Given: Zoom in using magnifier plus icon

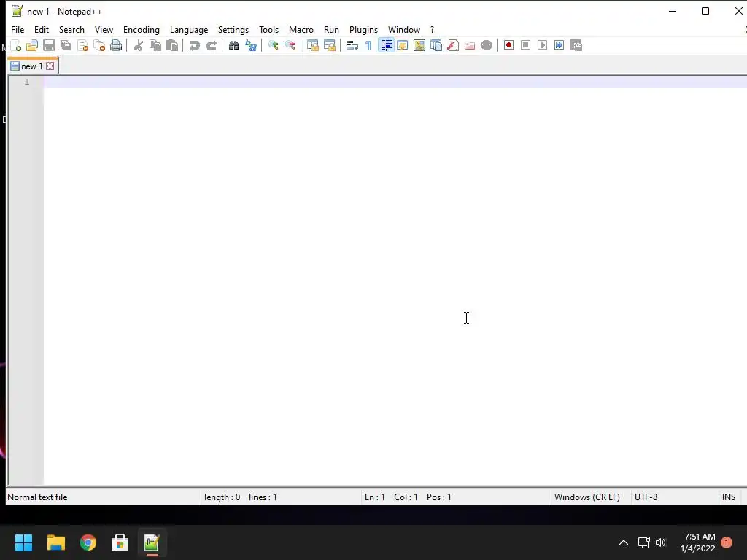Looking at the screenshot, I should pyautogui.click(x=273, y=45).
